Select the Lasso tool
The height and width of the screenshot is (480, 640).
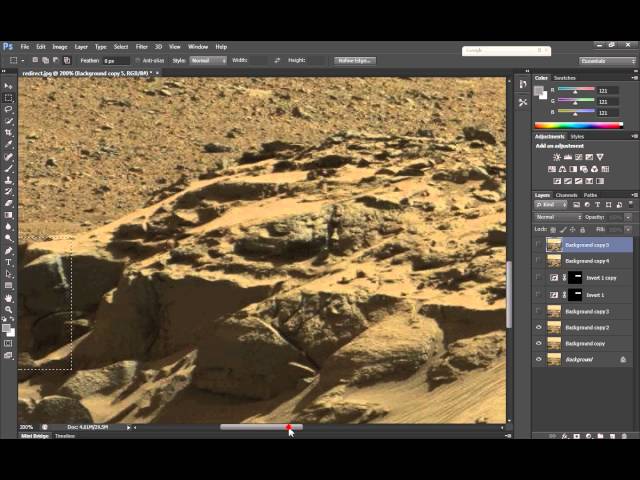8,109
